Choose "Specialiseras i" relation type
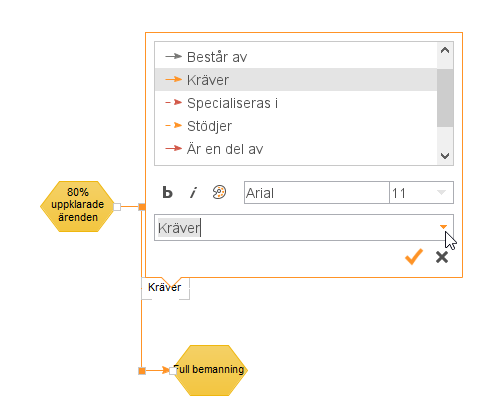This screenshot has height=408, width=481. 296,103
